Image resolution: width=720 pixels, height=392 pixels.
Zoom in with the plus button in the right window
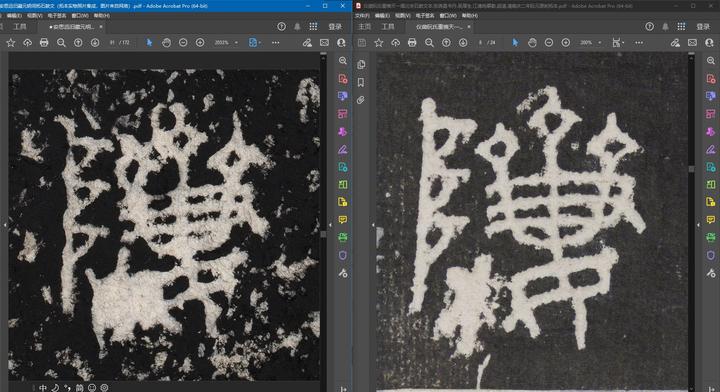tap(566, 43)
